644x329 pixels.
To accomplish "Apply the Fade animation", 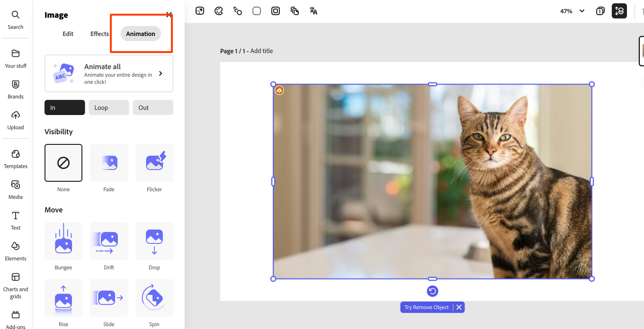I will click(109, 163).
